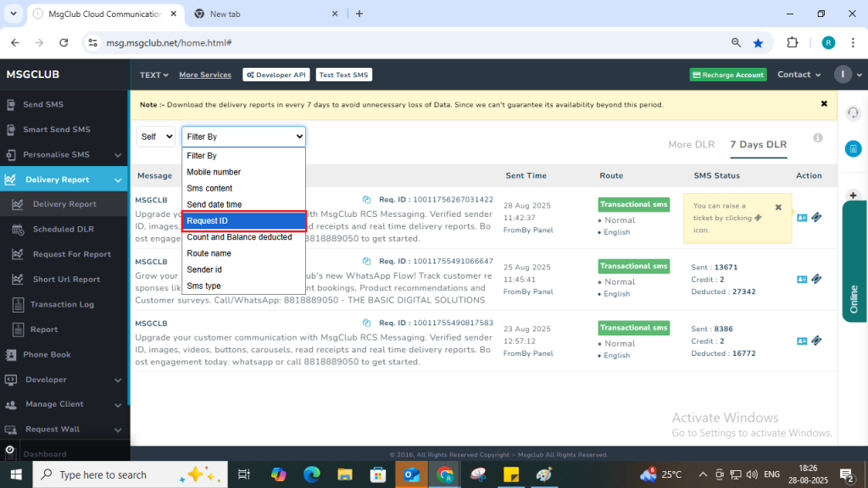Open More Services link
The image size is (868, 488).
pos(205,75)
